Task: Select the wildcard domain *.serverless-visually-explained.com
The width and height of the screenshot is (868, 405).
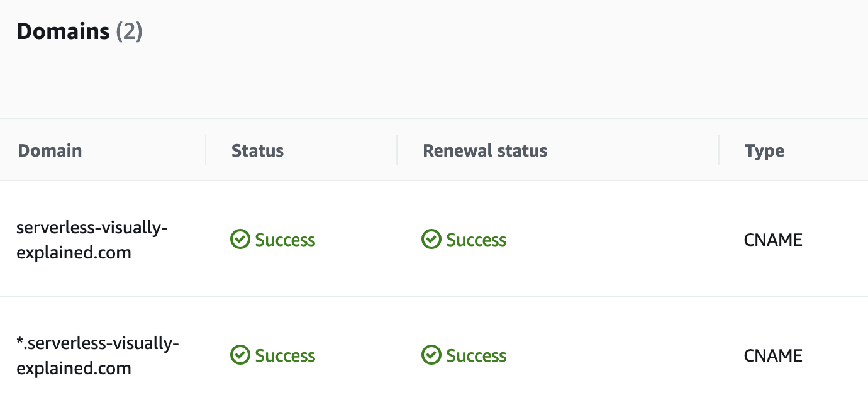Action: [99, 355]
